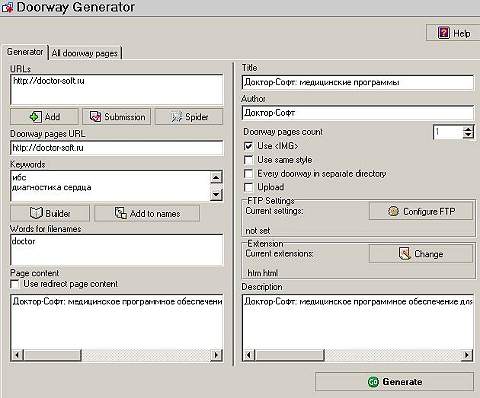The image size is (480, 398).
Task: Click inside the Keywords text area
Action: [111, 186]
